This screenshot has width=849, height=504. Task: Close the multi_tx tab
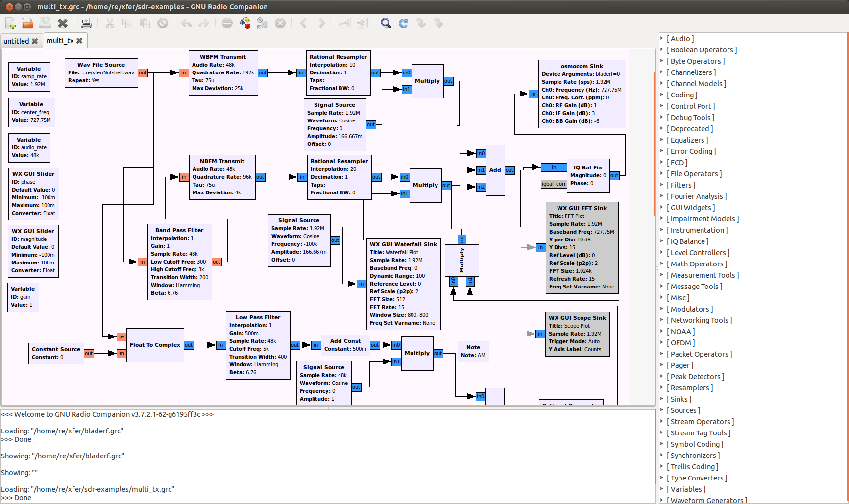click(79, 41)
